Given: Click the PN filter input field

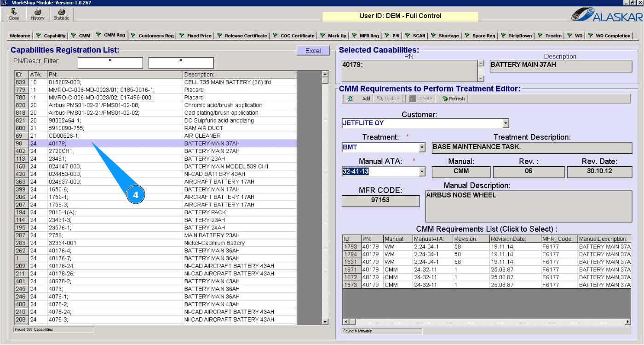Looking at the screenshot, I should coord(110,63).
